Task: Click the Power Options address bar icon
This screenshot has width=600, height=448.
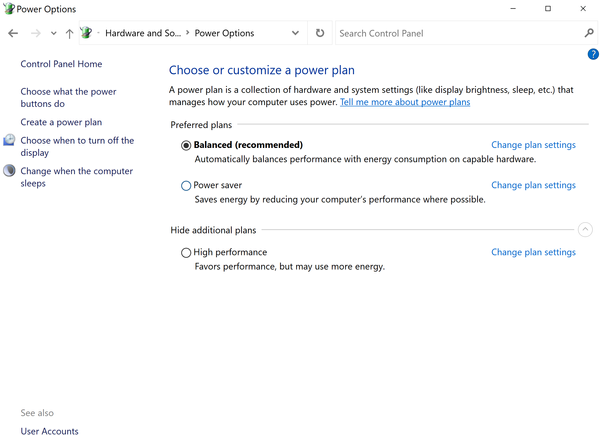Action: (x=87, y=33)
